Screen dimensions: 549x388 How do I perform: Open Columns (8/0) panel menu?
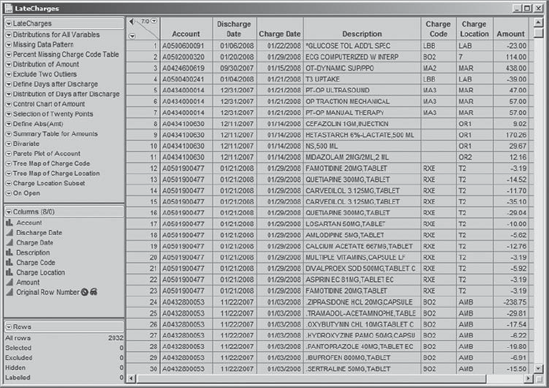click(9, 212)
